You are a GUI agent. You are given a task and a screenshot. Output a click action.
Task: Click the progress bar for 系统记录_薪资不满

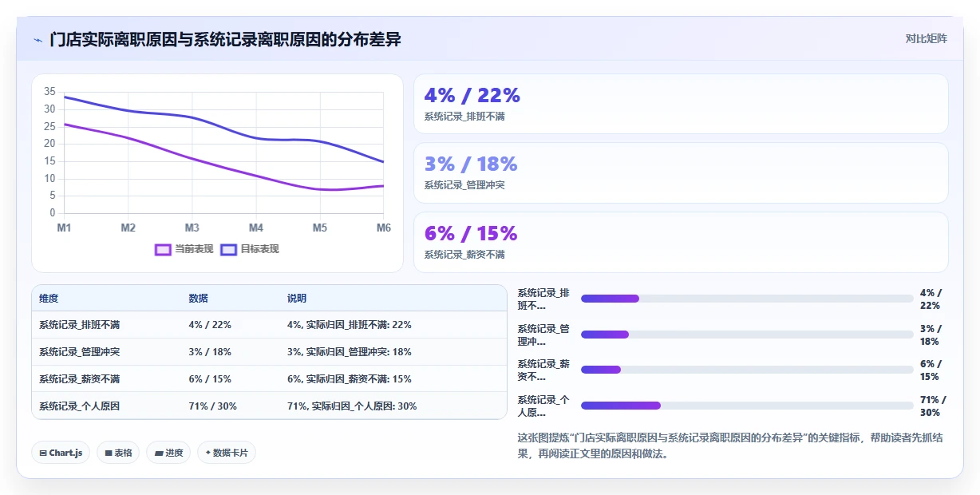747,370
